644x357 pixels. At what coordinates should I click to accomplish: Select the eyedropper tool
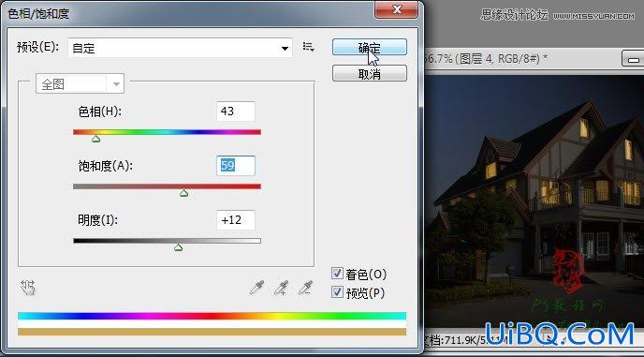(x=257, y=288)
